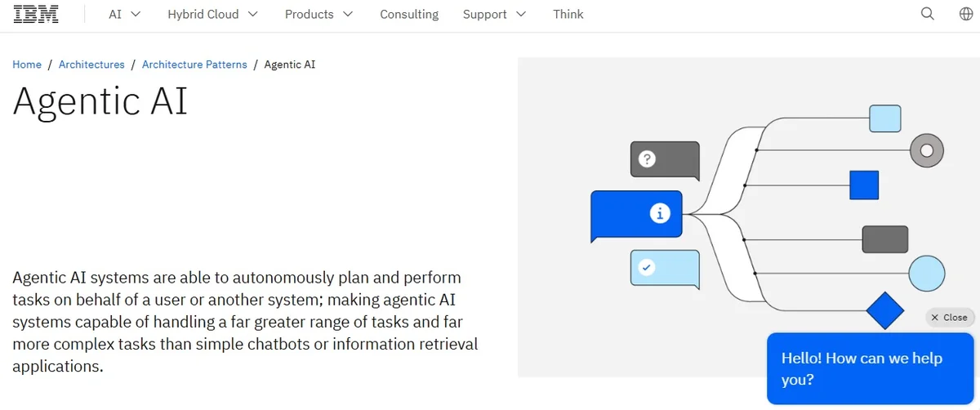Open the search magnifier icon

pos(928,14)
